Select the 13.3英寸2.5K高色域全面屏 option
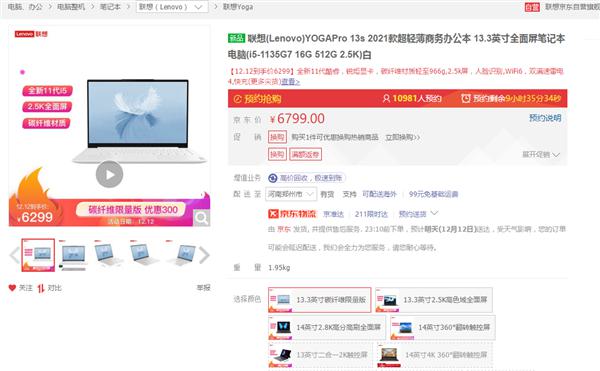 pos(434,299)
